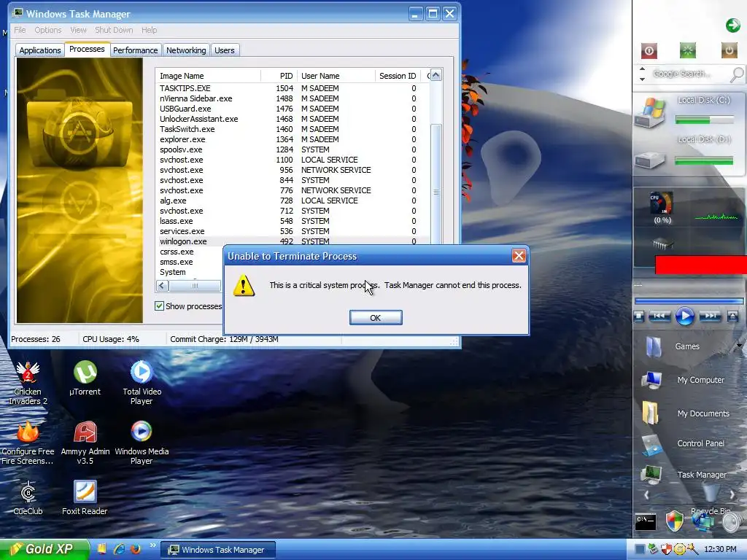
Task: Open the File menu
Action: click(x=20, y=30)
